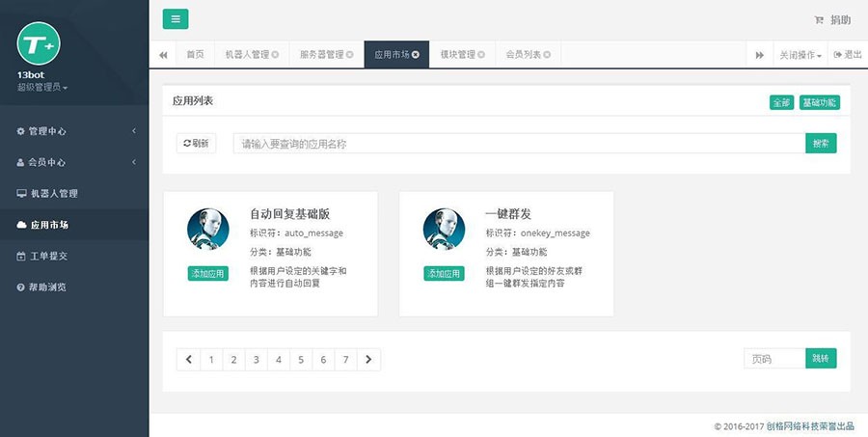Go to page 4
Screen dimensions: 868x437
click(x=279, y=360)
